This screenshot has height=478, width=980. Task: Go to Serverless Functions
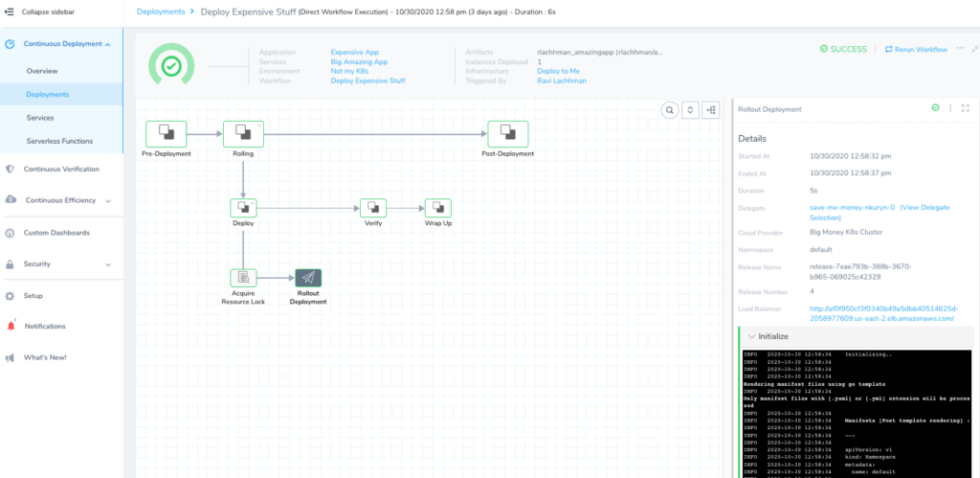pyautogui.click(x=59, y=142)
